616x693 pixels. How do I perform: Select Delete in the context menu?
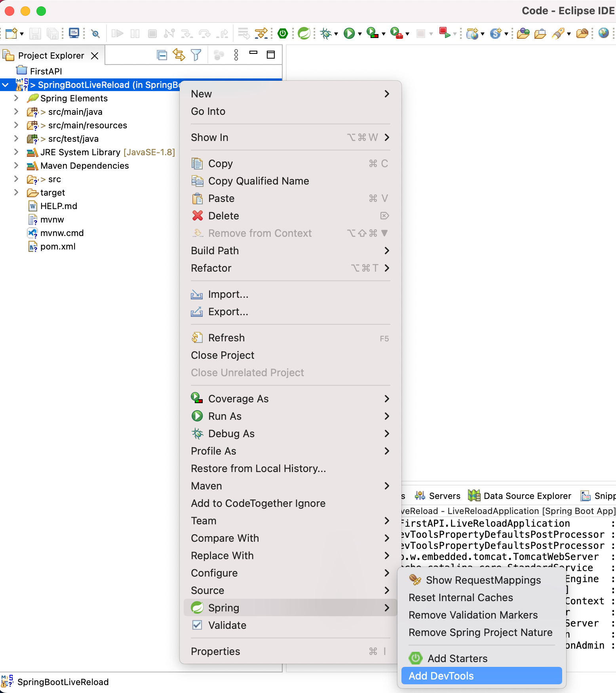[291, 216]
